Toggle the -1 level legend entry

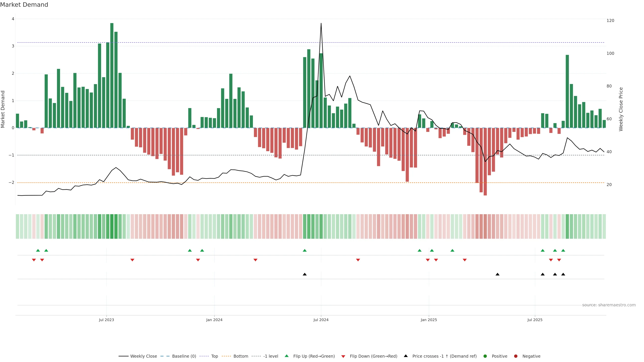[x=271, y=356]
